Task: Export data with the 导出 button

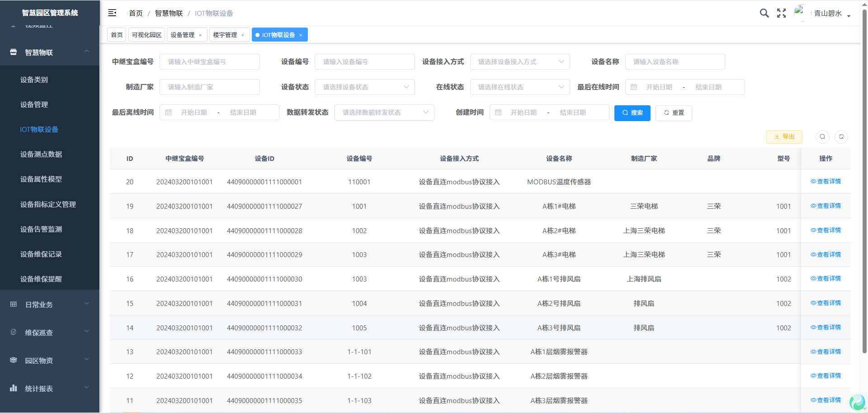Action: (x=784, y=136)
